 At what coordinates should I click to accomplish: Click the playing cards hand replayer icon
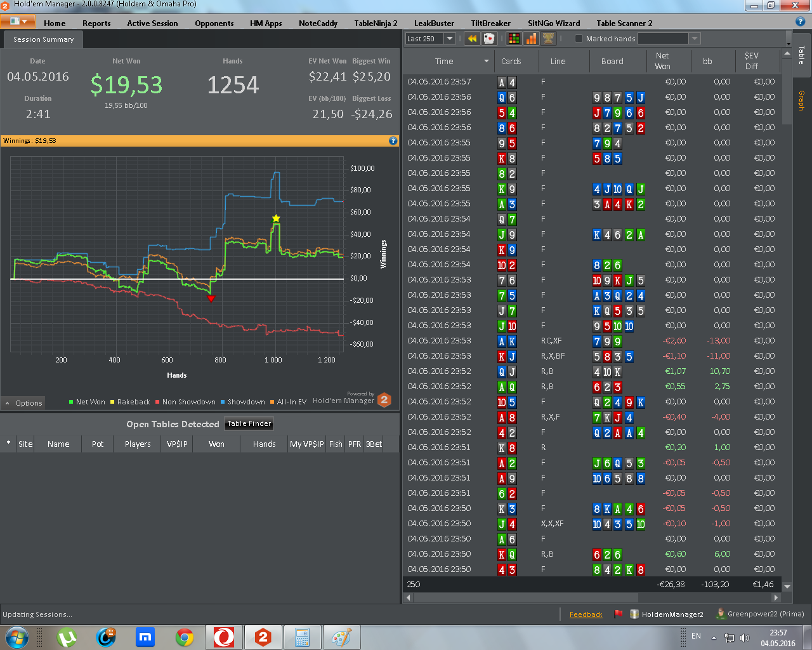pos(489,39)
